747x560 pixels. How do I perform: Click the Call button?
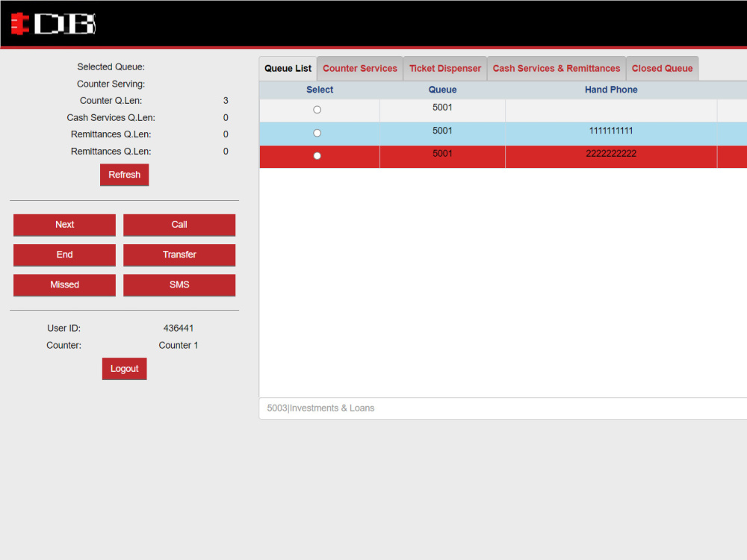tap(179, 225)
